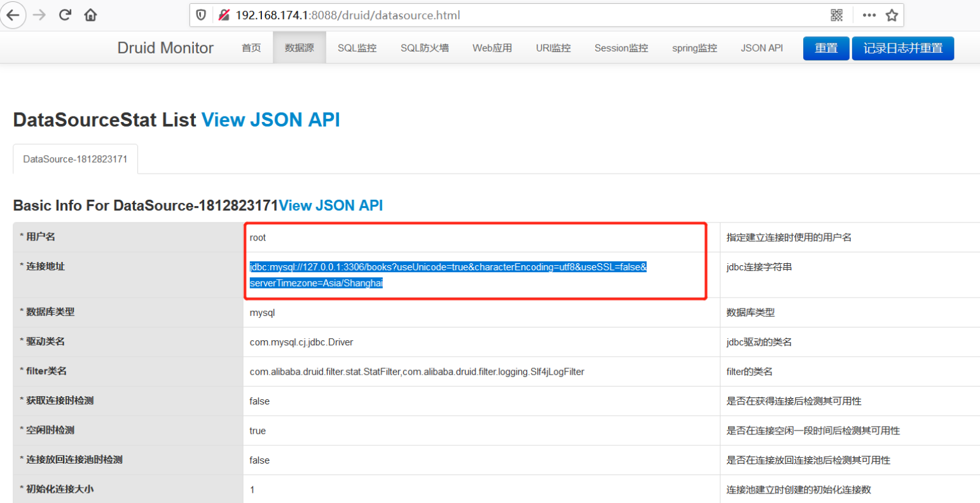Click the description filter的类名

click(749, 371)
